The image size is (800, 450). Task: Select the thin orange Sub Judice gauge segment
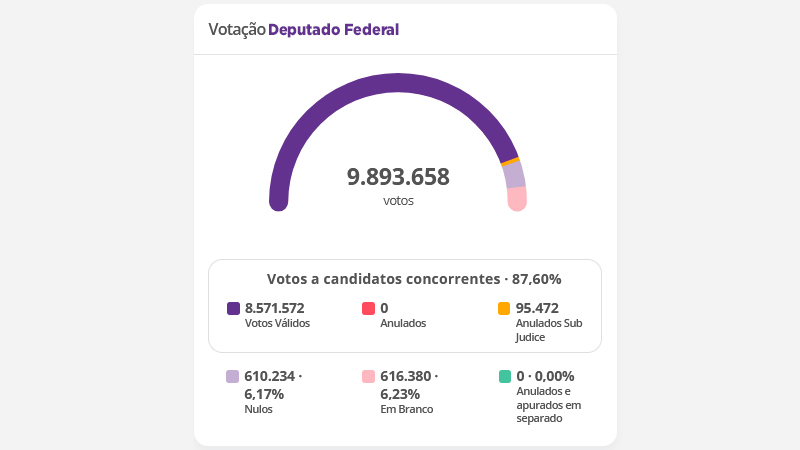tap(510, 161)
